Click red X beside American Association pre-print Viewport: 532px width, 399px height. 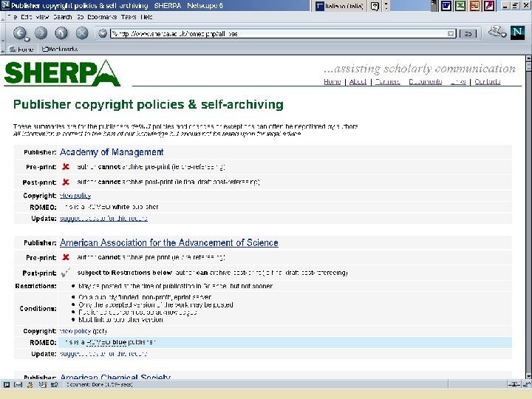[66, 257]
